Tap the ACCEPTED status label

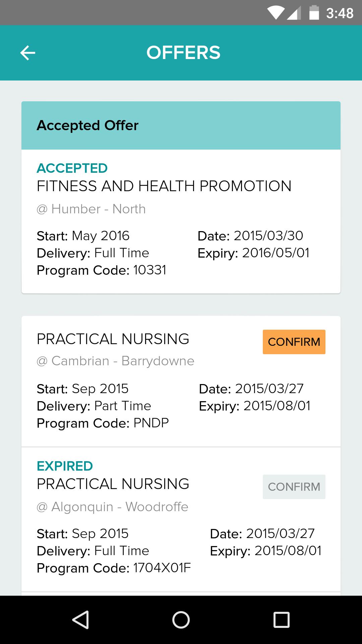click(x=72, y=168)
